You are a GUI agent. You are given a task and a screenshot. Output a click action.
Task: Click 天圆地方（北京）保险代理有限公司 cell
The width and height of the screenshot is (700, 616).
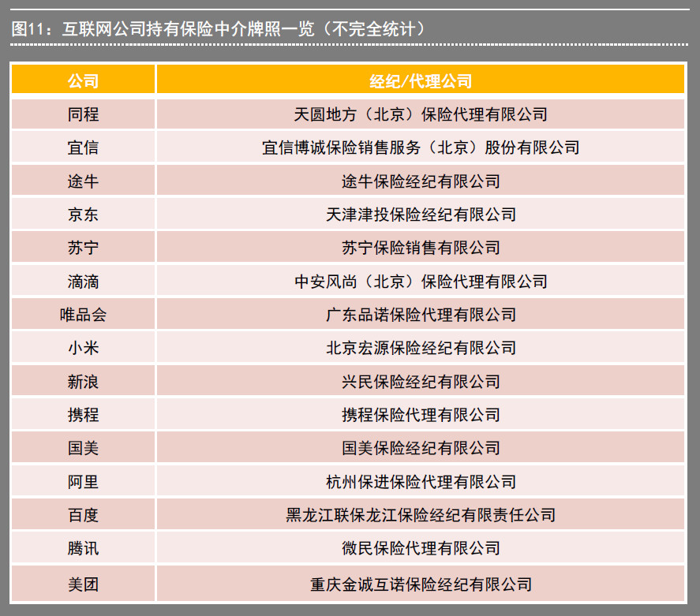coord(421,114)
